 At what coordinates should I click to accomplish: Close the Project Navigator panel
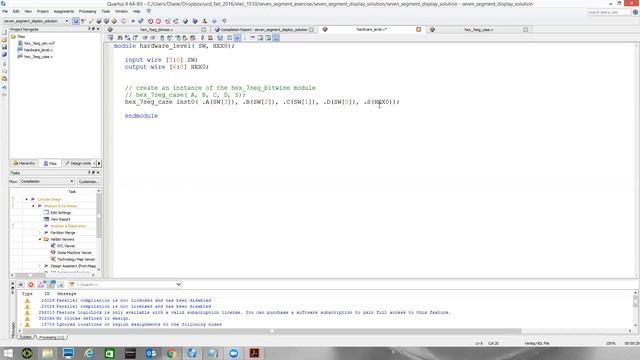tap(98, 29)
